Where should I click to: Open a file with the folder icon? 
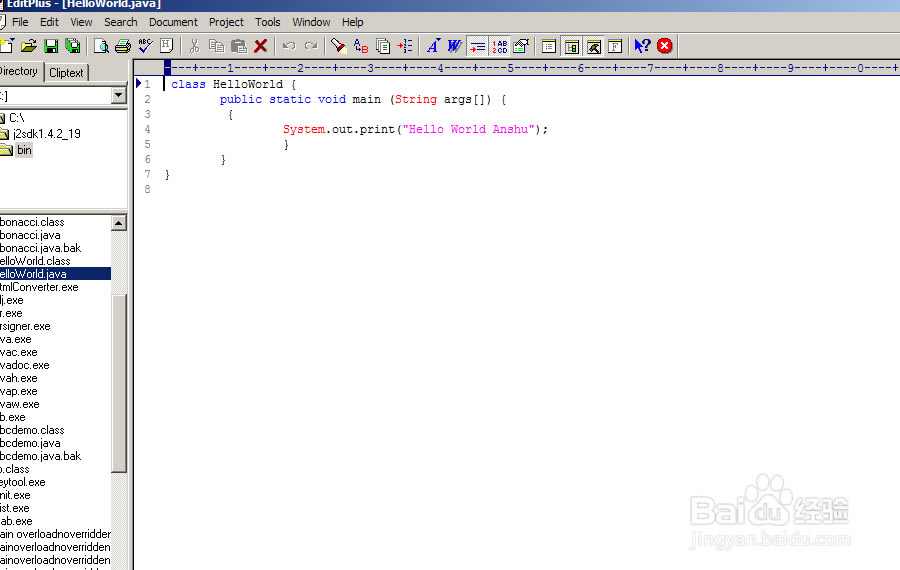29,46
